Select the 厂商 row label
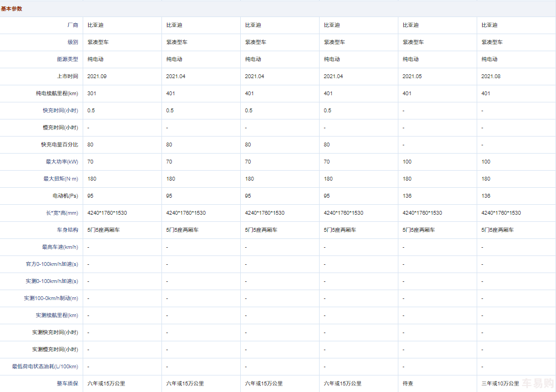 pos(73,25)
